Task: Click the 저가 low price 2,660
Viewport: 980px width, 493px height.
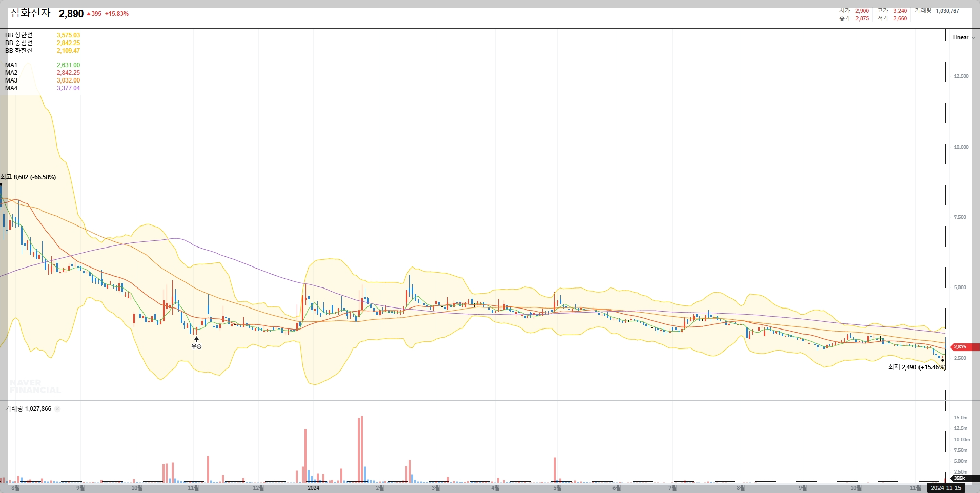Action: (900, 18)
